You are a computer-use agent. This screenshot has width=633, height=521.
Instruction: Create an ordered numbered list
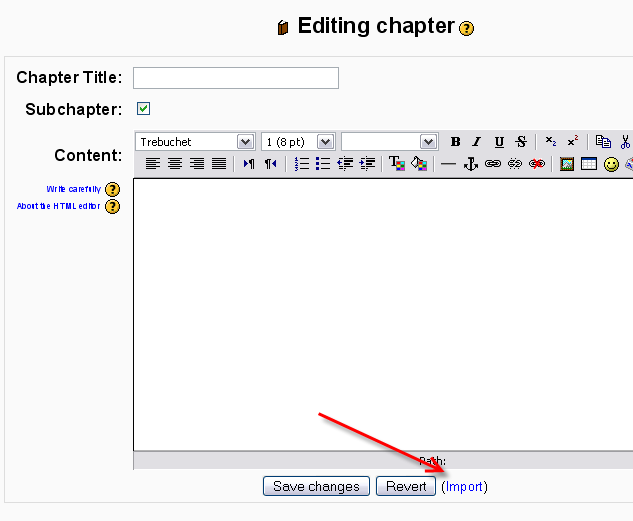tap(302, 164)
